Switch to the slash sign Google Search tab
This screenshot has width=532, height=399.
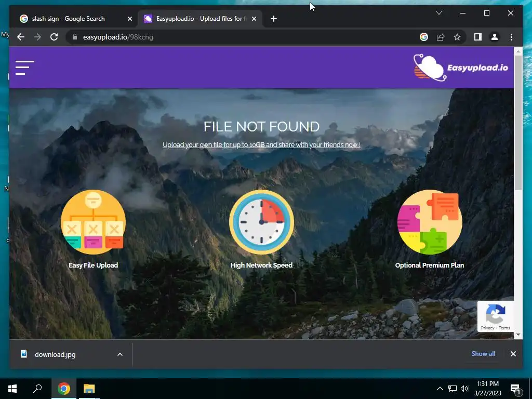click(76, 19)
